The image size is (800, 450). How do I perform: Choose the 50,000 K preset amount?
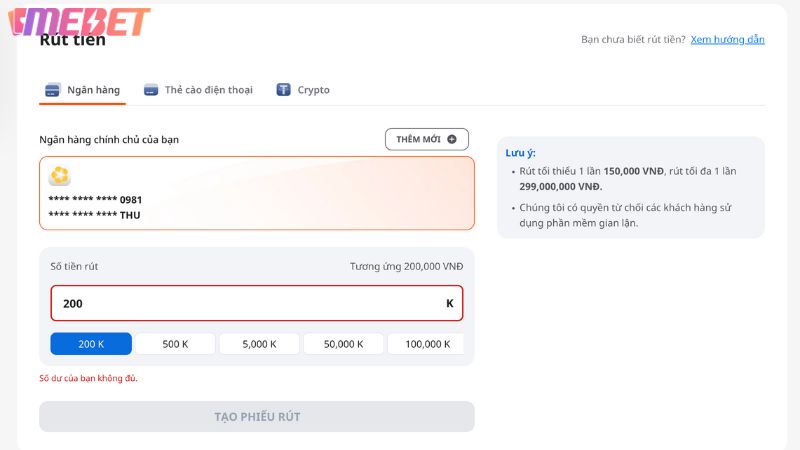tap(343, 344)
